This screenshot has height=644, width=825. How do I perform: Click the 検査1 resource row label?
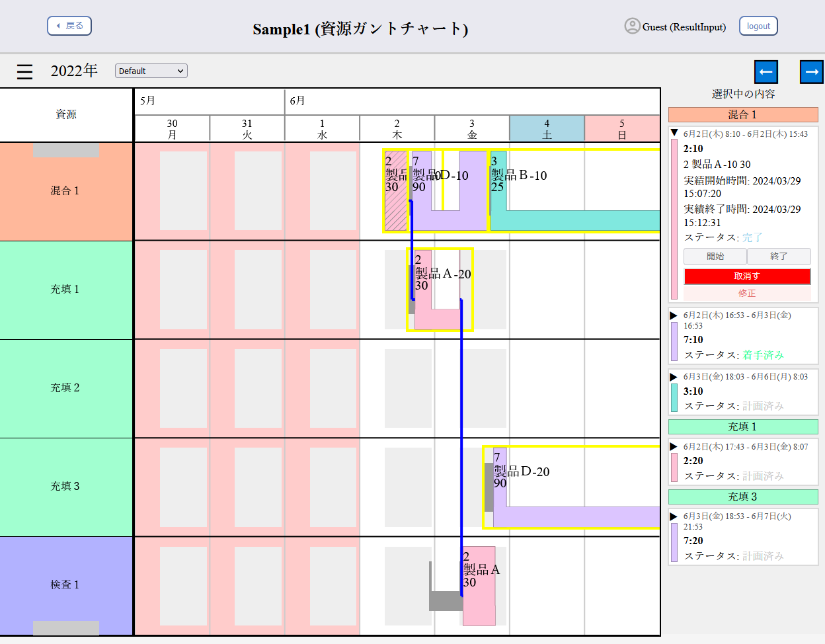pyautogui.click(x=65, y=585)
